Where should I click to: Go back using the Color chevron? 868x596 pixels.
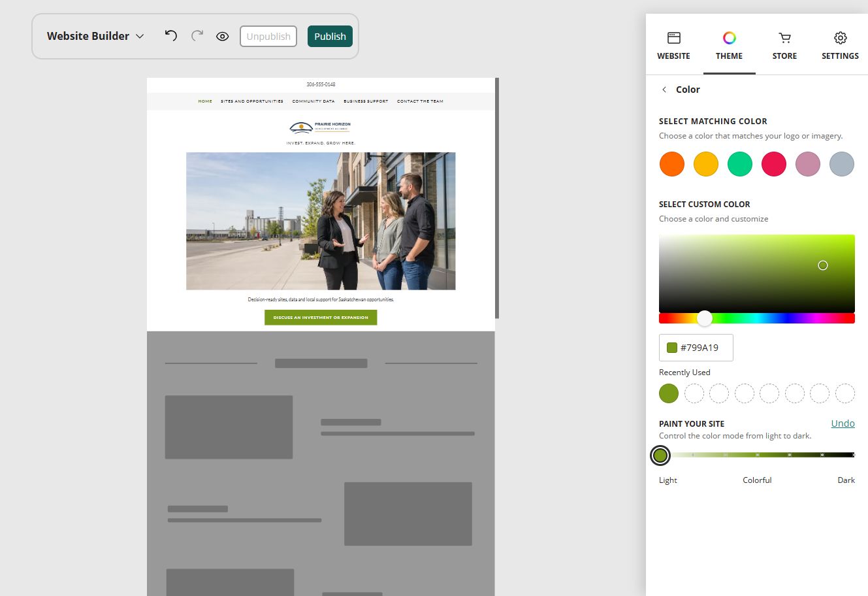[x=664, y=90]
